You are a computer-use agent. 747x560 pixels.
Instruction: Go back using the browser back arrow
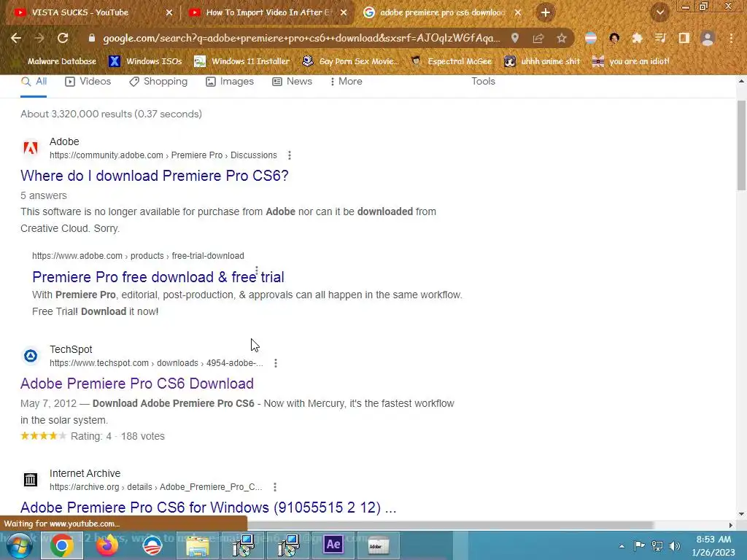click(x=16, y=38)
